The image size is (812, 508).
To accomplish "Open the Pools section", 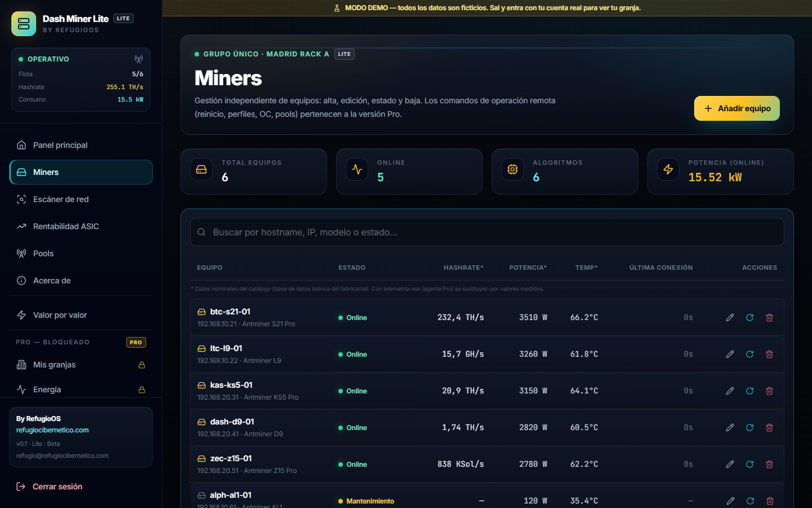I will coord(81,253).
